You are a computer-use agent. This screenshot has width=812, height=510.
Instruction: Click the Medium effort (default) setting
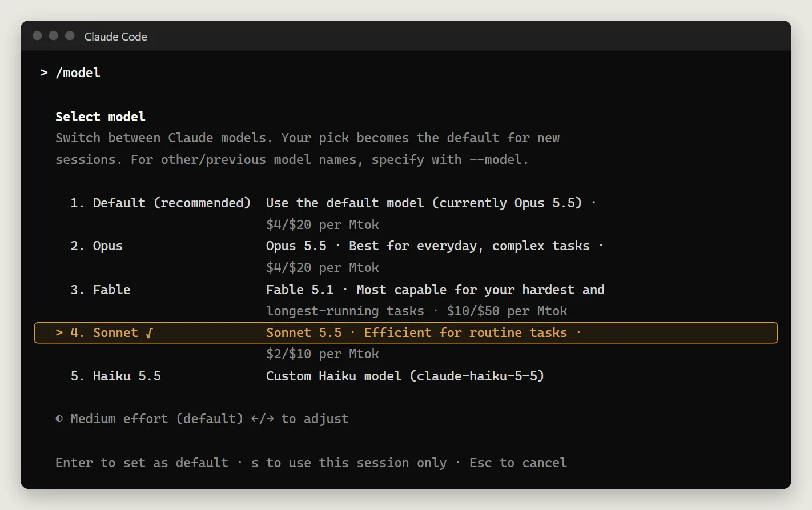(x=157, y=419)
